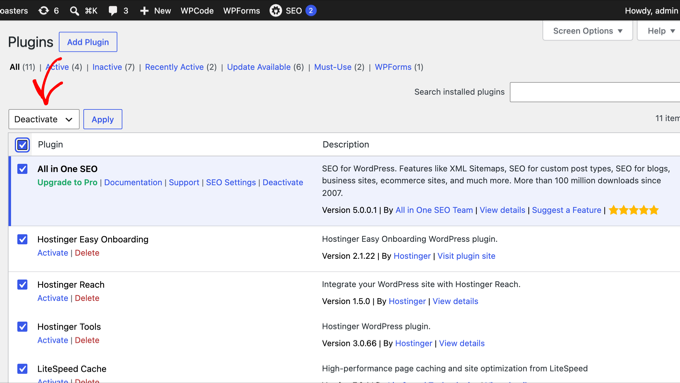Open the All in One SEO Team author link
The image size is (680, 383).
point(434,210)
